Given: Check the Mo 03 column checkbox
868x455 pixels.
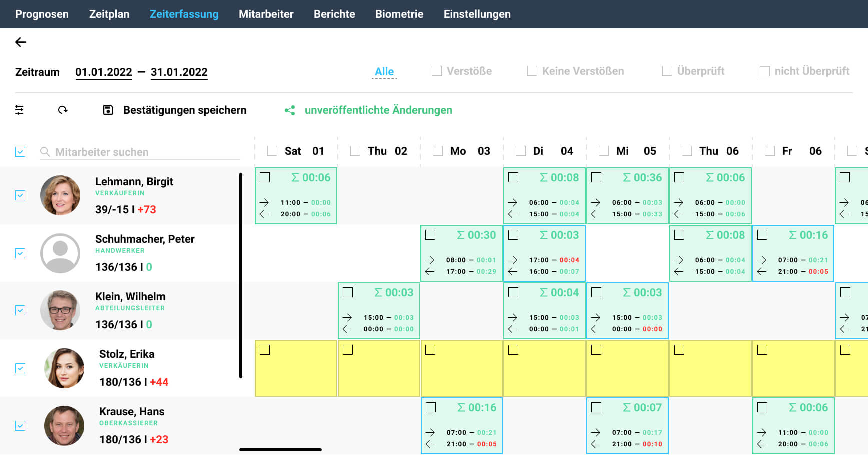Looking at the screenshot, I should [438, 151].
